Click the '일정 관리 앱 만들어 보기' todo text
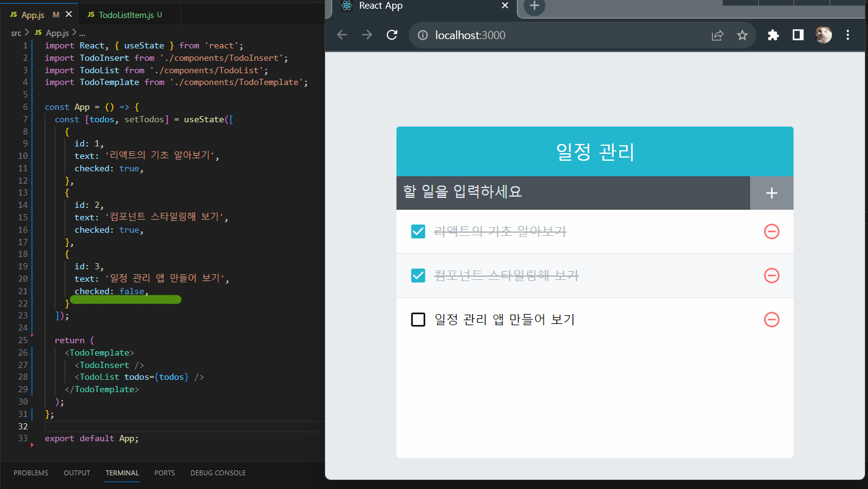 (504, 320)
